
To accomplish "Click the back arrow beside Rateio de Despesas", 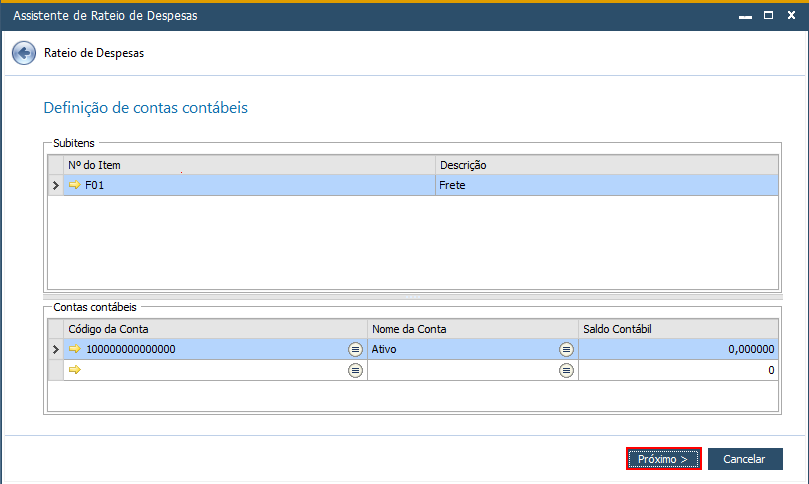I will point(24,53).
